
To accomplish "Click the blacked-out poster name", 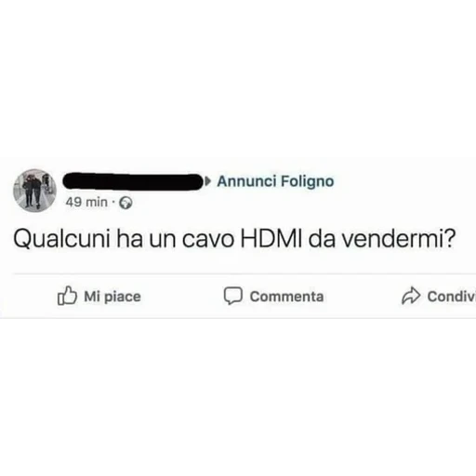I will (133, 181).
